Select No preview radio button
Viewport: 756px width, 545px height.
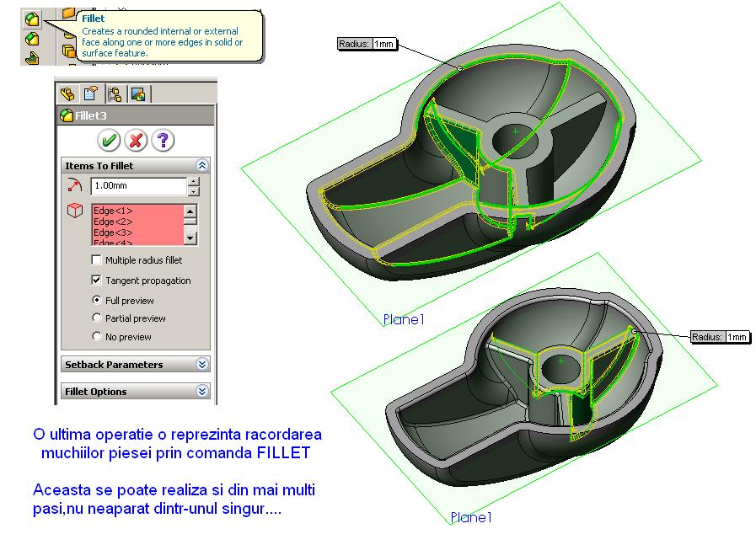pos(96,336)
